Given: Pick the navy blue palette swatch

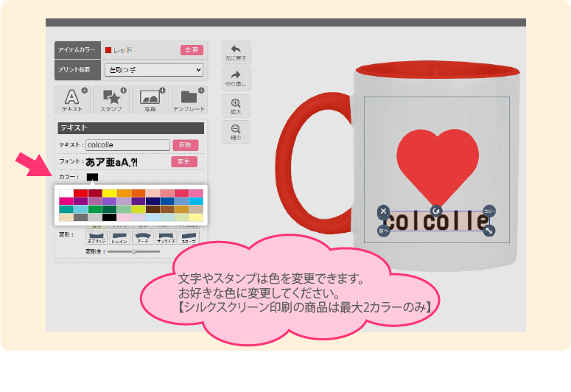Looking at the screenshot, I should [153, 201].
